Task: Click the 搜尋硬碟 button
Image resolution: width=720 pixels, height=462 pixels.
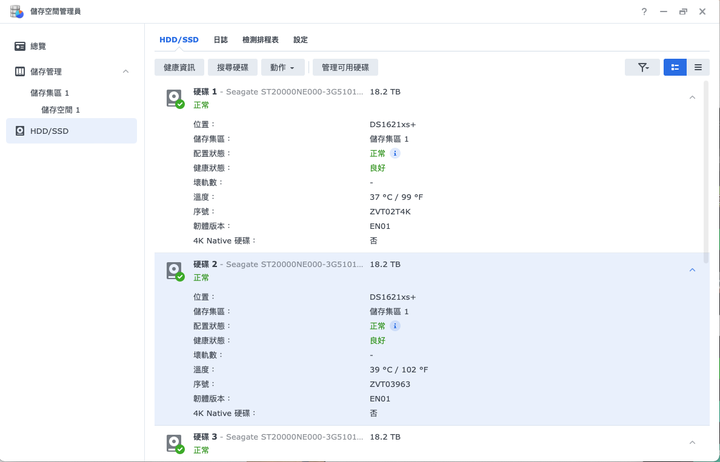Action: (233, 68)
